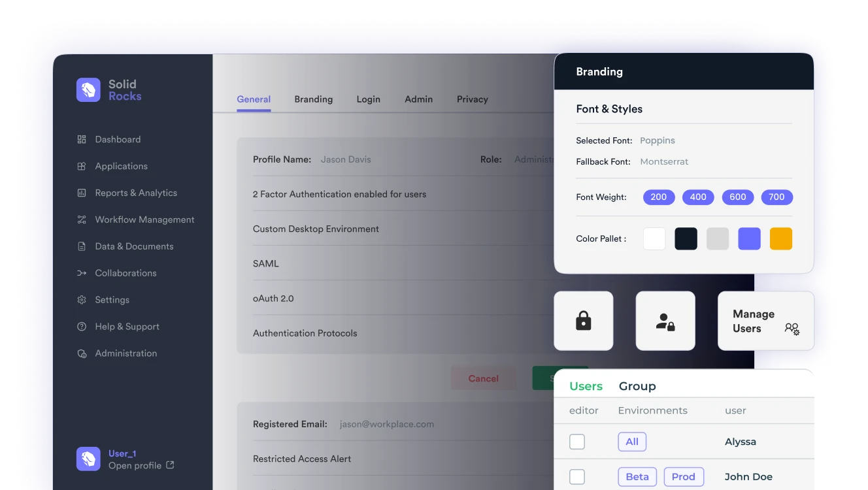Screen dimensions: 868x490
Task: Select font weight 600
Action: click(x=738, y=197)
